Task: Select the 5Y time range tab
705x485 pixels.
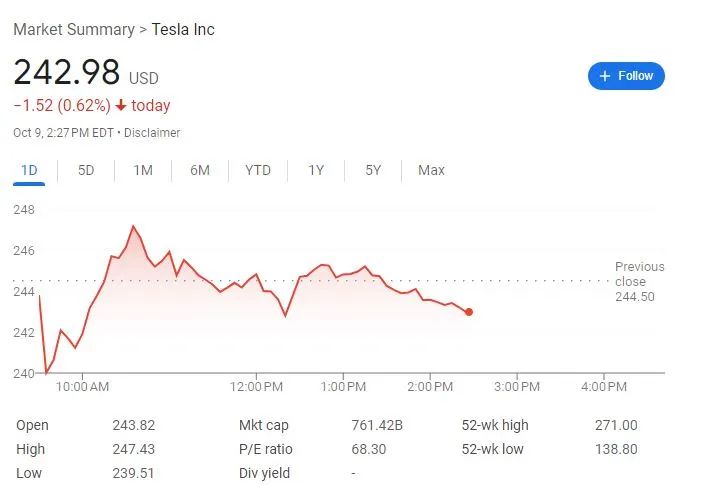Action: [373, 170]
